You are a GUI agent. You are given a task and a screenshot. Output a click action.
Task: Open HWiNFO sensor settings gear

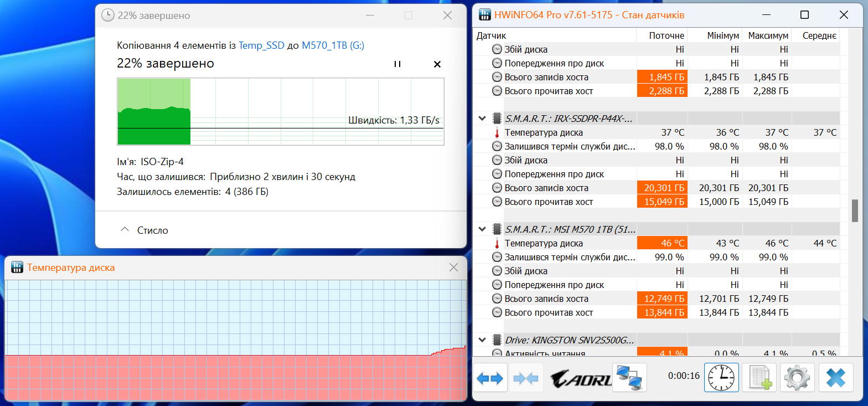click(x=797, y=378)
